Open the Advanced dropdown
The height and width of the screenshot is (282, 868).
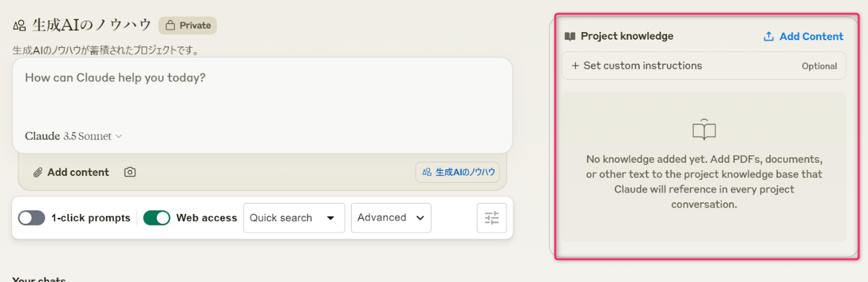(391, 218)
